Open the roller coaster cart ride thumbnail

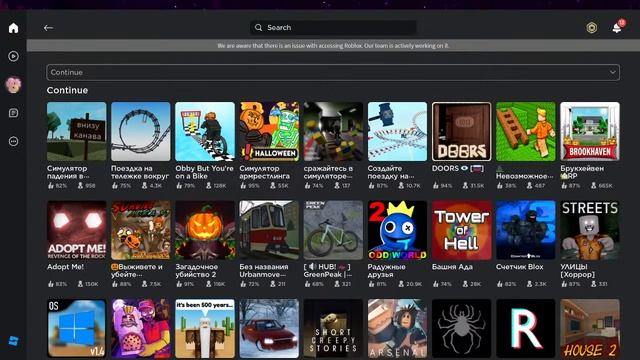point(140,131)
